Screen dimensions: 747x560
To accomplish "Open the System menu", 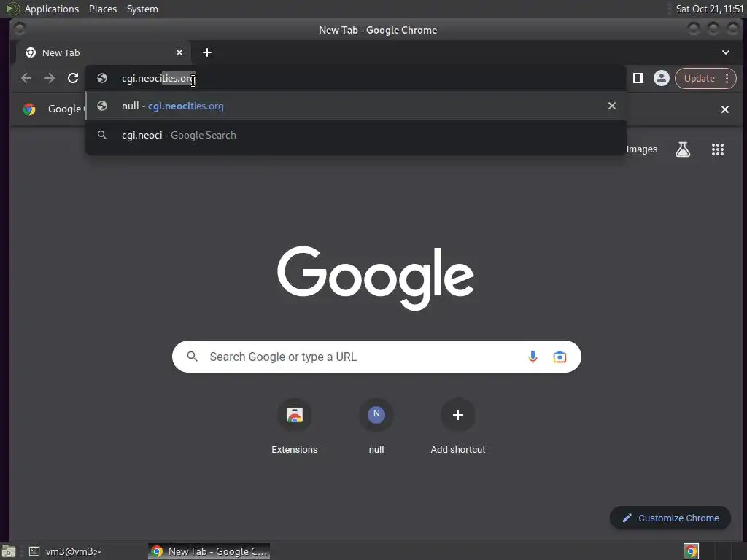I will (142, 9).
